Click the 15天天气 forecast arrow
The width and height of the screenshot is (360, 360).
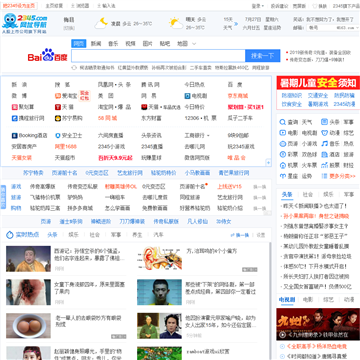pos(236,24)
